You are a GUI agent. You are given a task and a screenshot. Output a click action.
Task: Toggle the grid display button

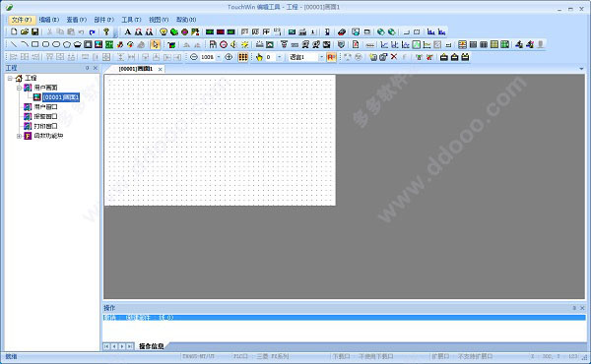click(243, 57)
